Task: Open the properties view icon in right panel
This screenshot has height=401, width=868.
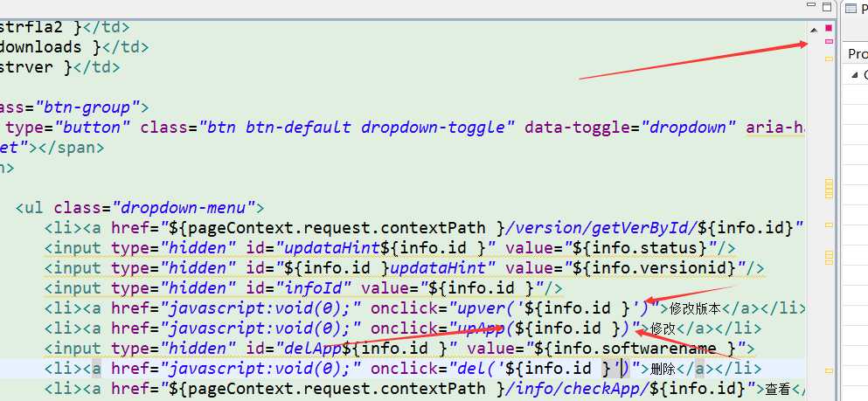Action: (851, 9)
